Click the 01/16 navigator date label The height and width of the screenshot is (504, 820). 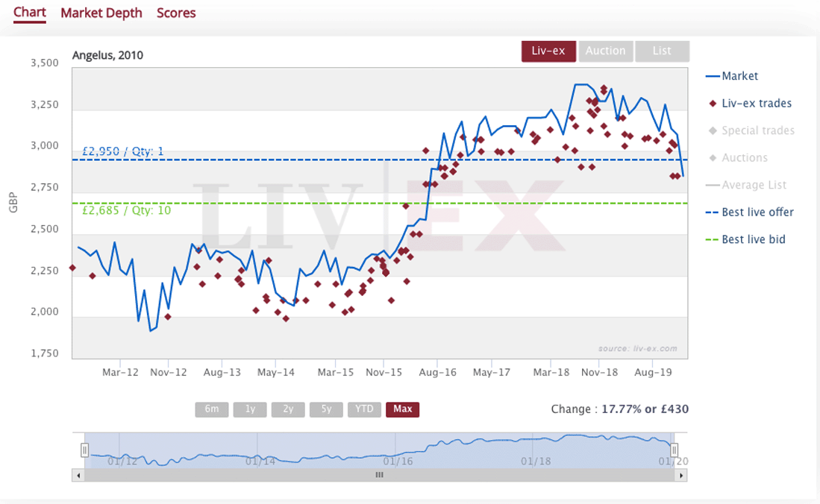pos(398,462)
